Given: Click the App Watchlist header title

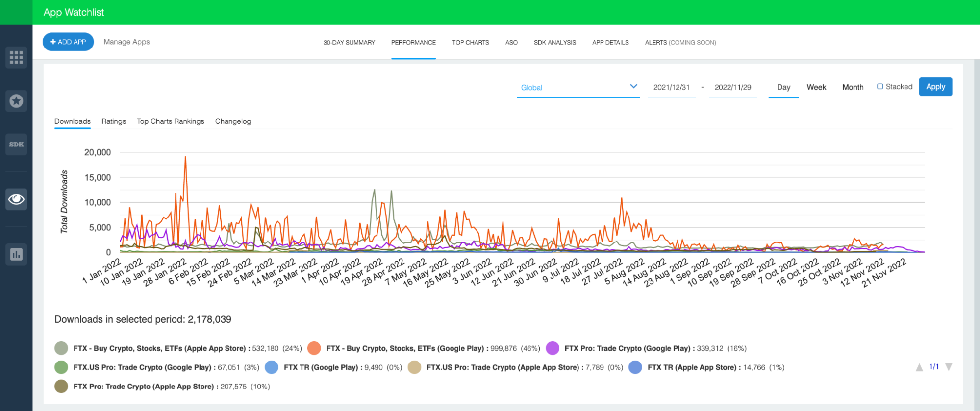Looking at the screenshot, I should [x=74, y=12].
